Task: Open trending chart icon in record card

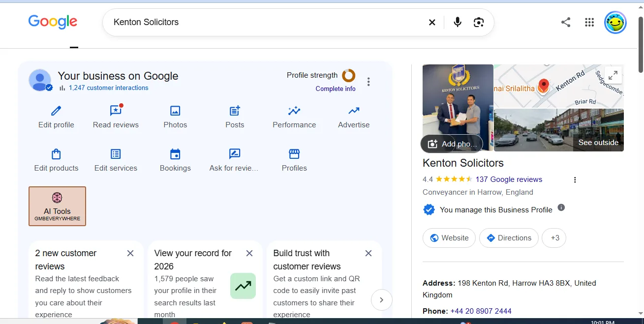Action: pyautogui.click(x=243, y=286)
